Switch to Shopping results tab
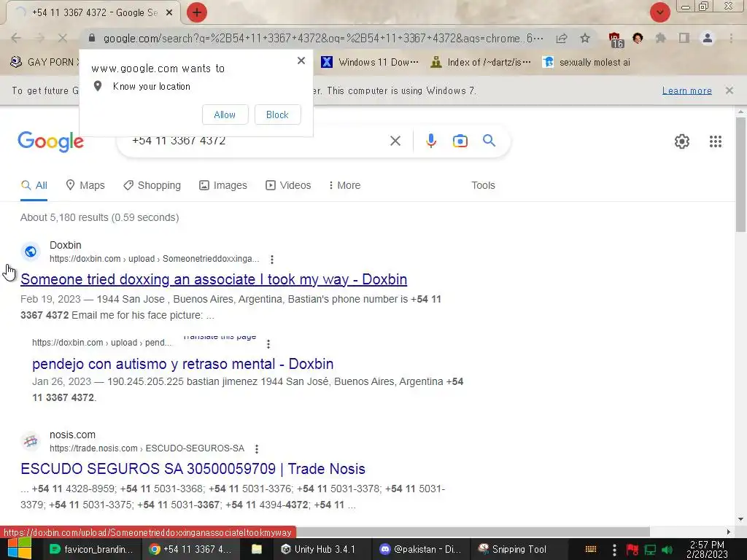Viewport: 747px width, 560px height. (152, 185)
